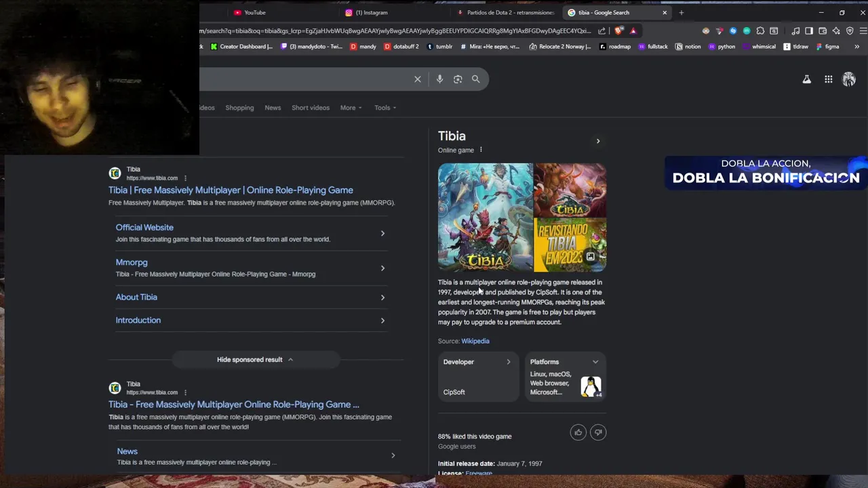Close the tibia Google Search tab
This screenshot has height=488, width=868.
pyautogui.click(x=665, y=12)
